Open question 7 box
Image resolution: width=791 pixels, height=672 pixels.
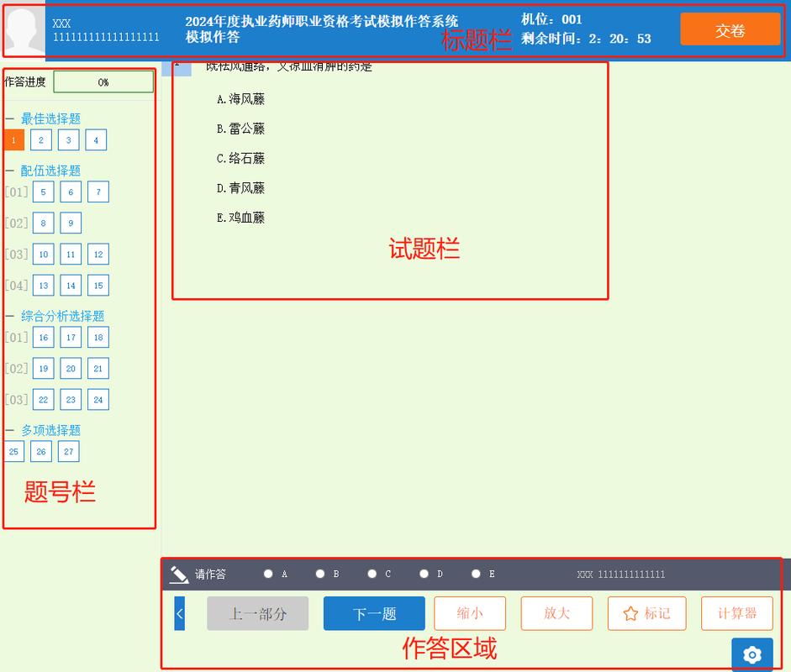point(98,192)
